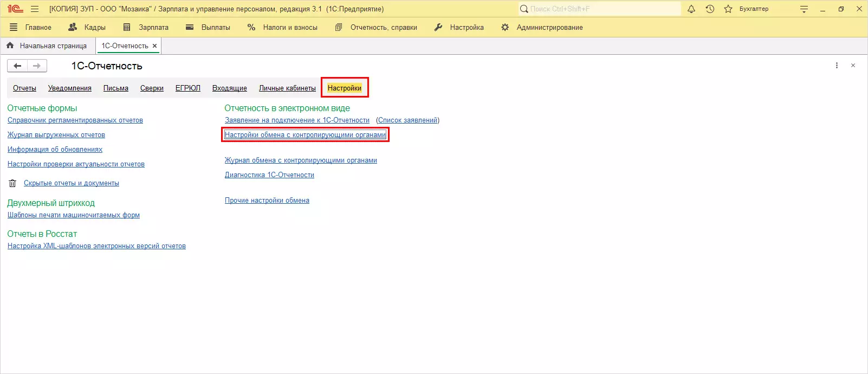868x374 pixels.
Task: Click the Бухгалтер user name
Action: [754, 9]
